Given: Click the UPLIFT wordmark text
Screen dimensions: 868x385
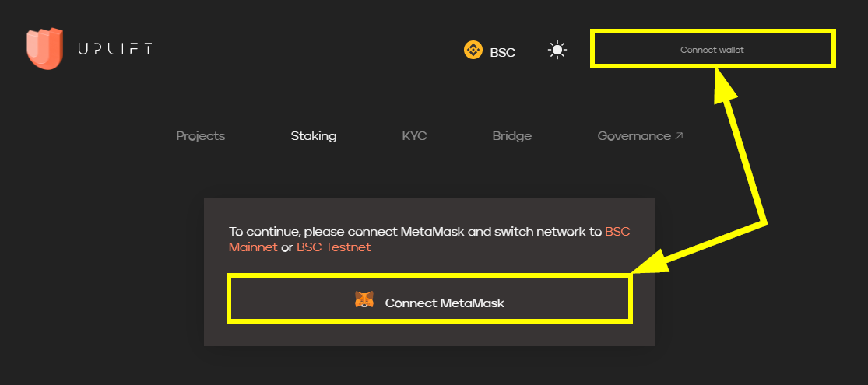Looking at the screenshot, I should [x=114, y=49].
